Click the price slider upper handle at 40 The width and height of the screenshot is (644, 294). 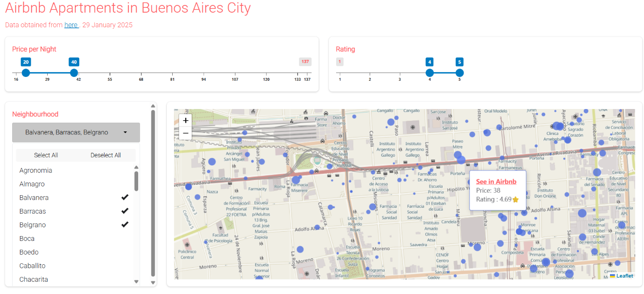(x=74, y=73)
